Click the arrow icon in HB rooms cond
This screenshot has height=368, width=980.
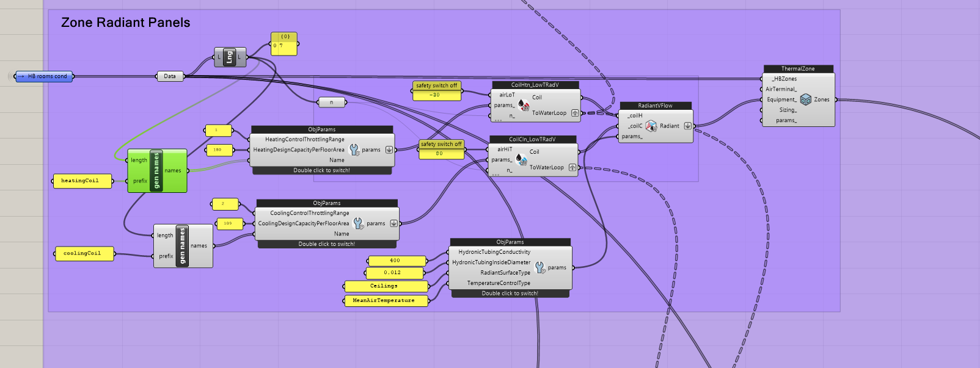tap(22, 76)
